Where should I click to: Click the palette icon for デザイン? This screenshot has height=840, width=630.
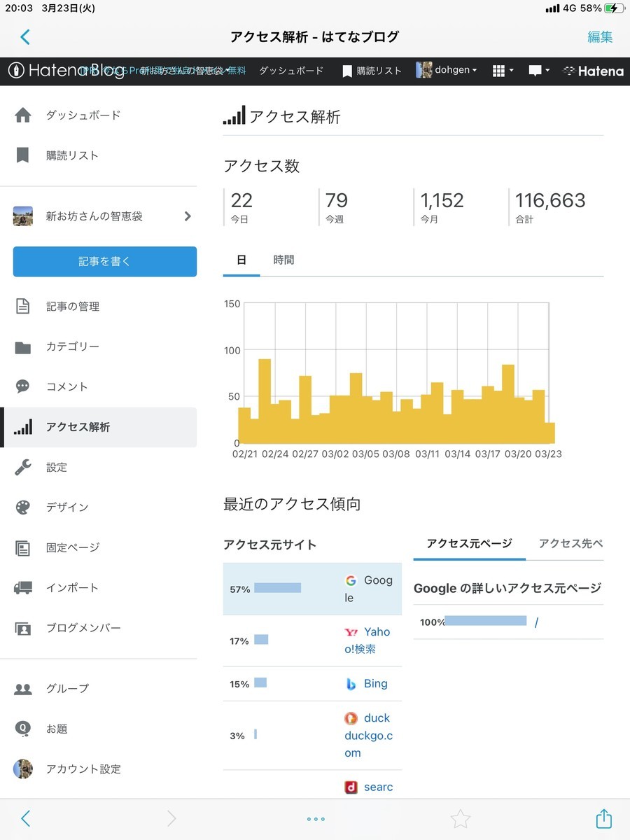point(23,507)
